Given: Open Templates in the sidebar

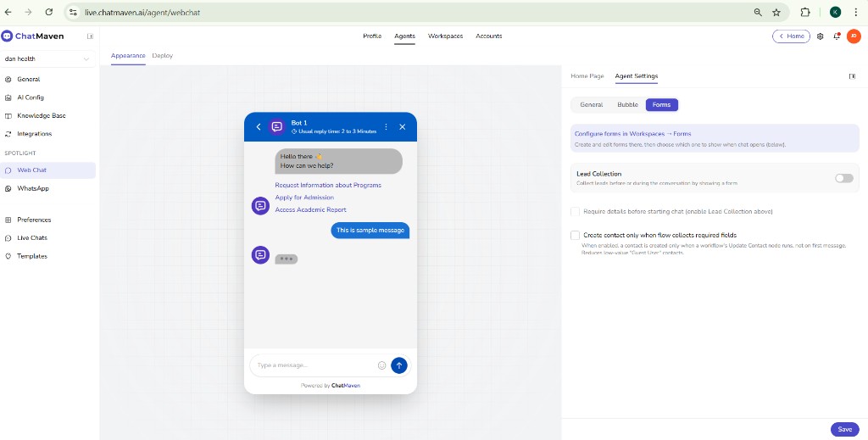Looking at the screenshot, I should coord(47,256).
